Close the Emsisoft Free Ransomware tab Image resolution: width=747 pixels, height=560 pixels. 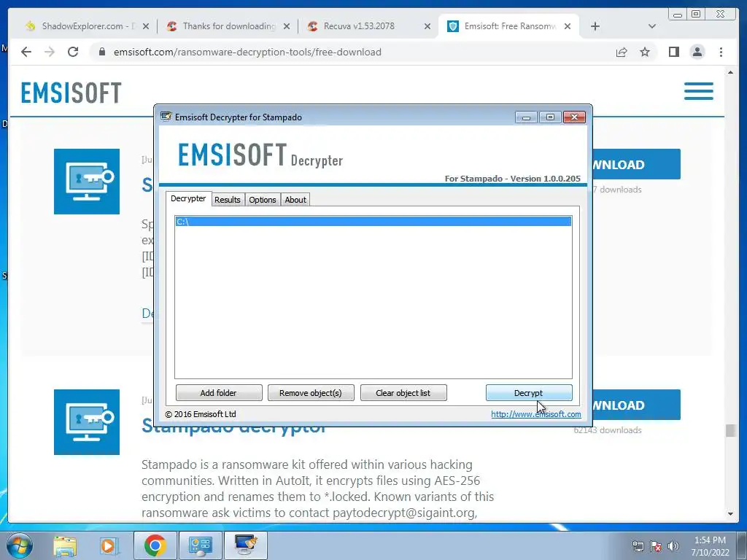pyautogui.click(x=568, y=26)
